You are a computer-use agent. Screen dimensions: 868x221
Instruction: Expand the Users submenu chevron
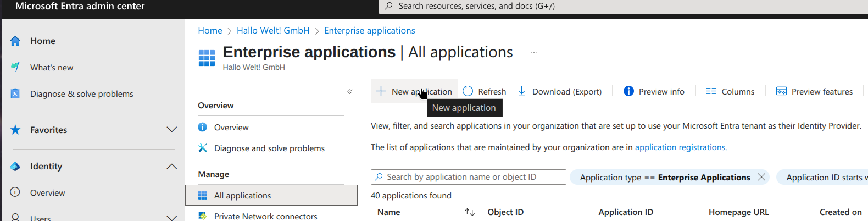[x=171, y=218]
